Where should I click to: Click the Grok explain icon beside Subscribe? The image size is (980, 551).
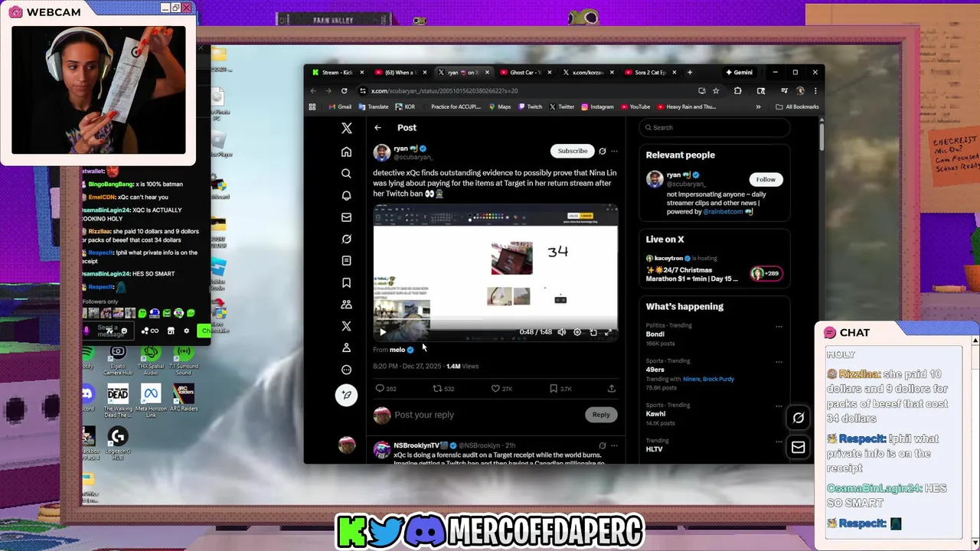point(603,151)
